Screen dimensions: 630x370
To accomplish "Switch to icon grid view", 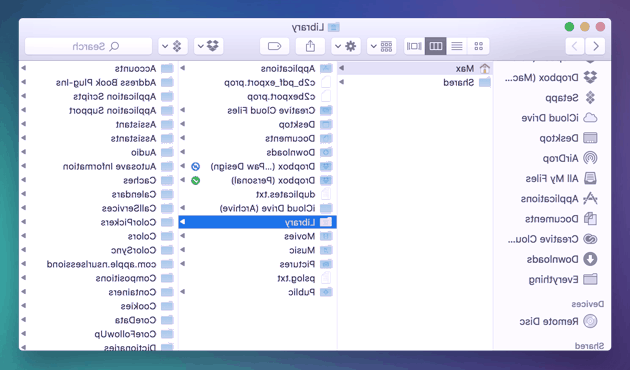I will [478, 46].
